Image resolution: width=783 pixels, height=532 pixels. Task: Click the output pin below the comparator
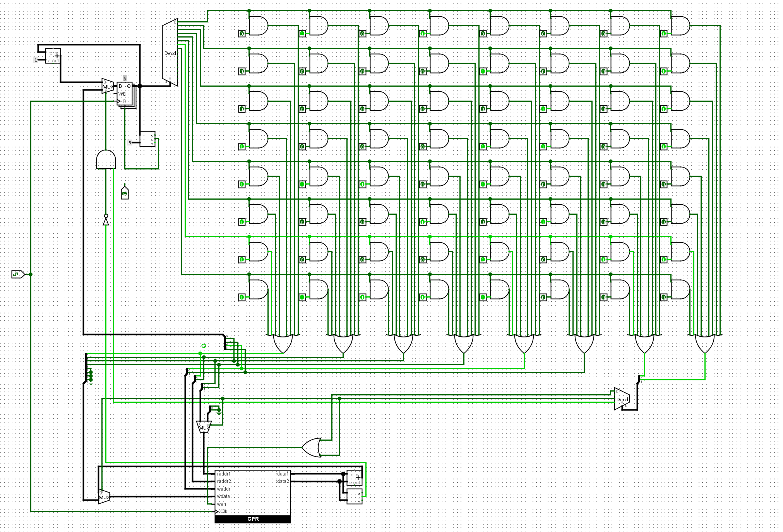coord(125,193)
